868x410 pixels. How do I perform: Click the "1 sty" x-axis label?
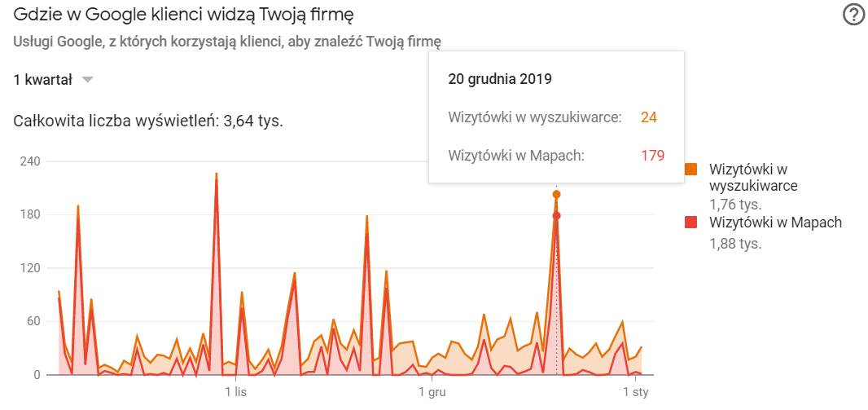pos(634,392)
